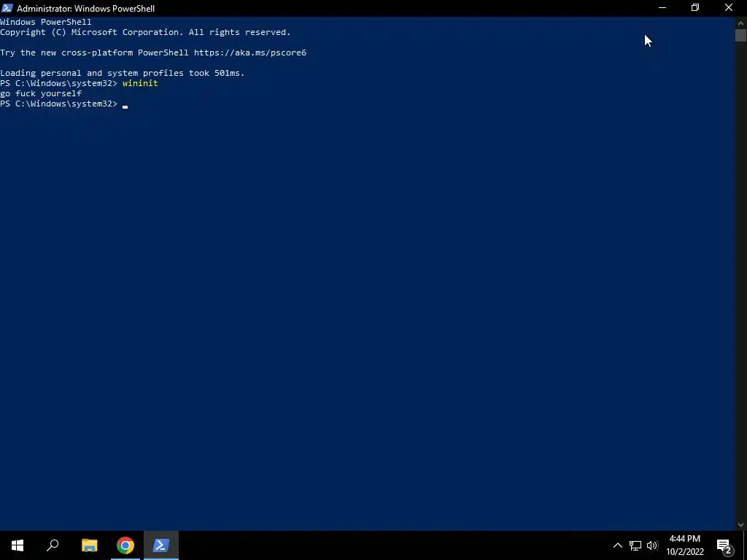
Task: Show hidden system tray icons
Action: [x=617, y=545]
